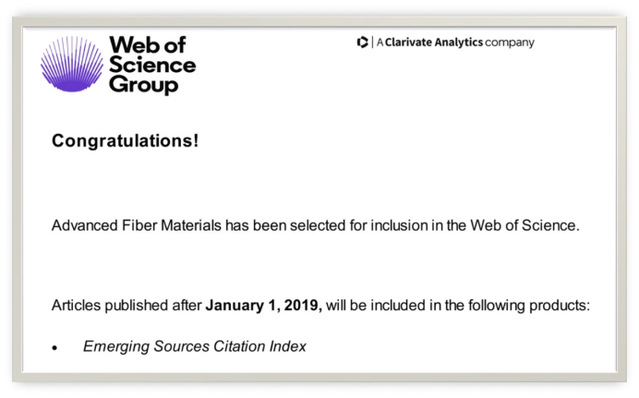Click the "Congratulations!" heading
This screenshot has width=639, height=398.
tap(125, 141)
